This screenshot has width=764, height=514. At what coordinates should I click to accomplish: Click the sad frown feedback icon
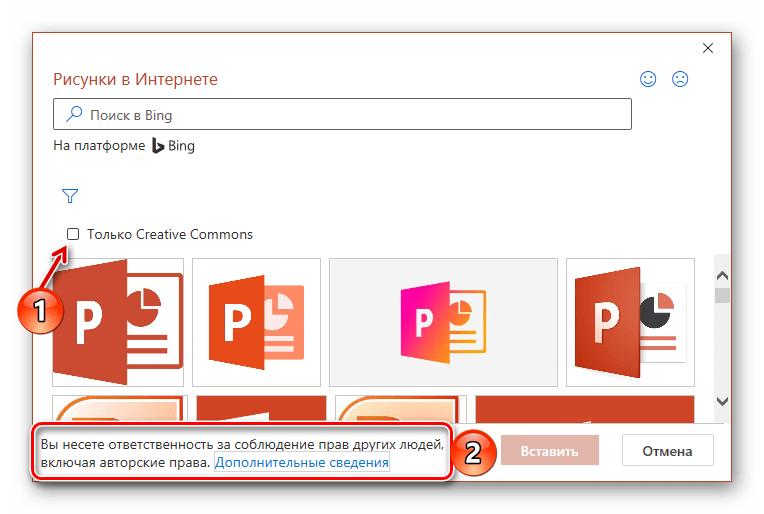pyautogui.click(x=680, y=79)
